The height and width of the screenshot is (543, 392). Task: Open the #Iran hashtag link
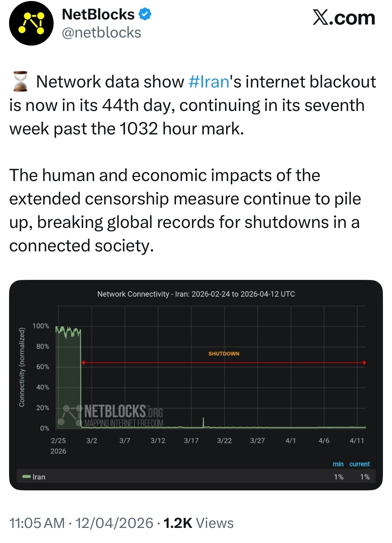209,82
